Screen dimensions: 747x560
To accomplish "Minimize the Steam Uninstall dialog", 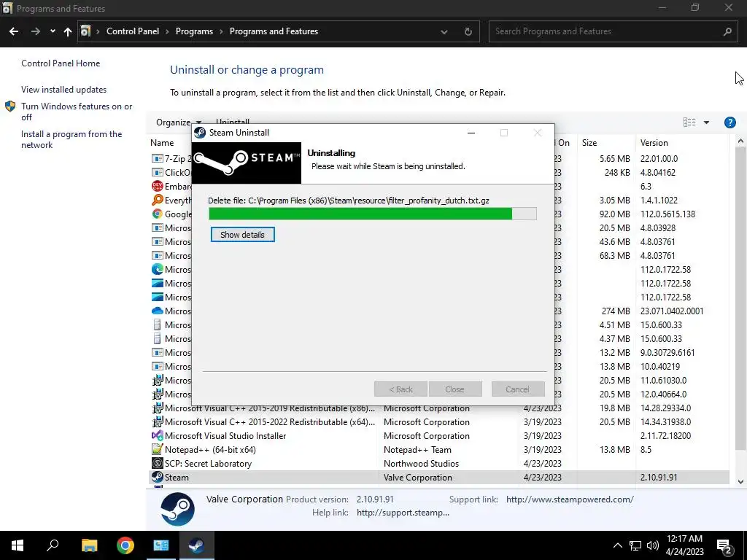I will point(471,133).
